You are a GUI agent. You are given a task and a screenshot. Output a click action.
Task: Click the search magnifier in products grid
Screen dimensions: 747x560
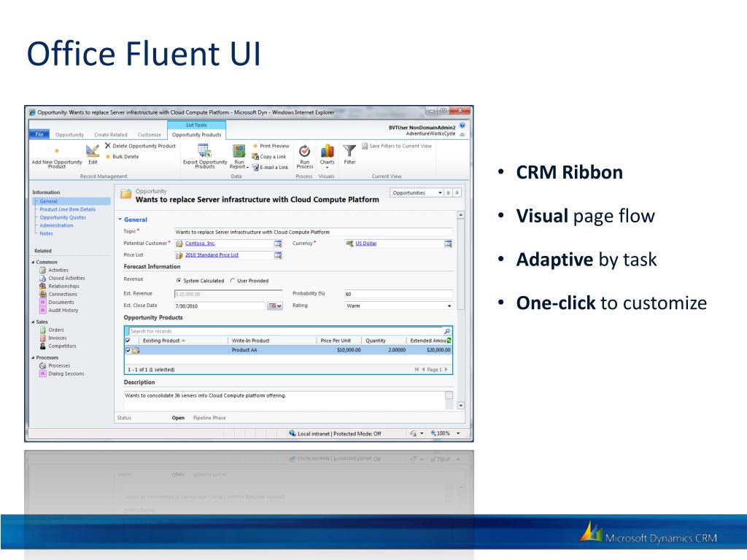point(447,331)
